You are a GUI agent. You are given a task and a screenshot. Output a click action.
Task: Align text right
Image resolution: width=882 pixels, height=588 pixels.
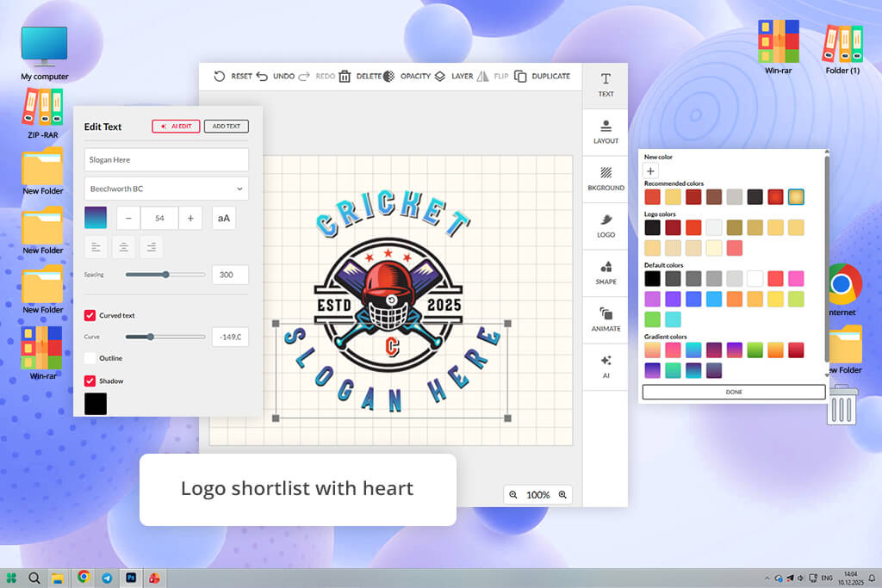[152, 247]
